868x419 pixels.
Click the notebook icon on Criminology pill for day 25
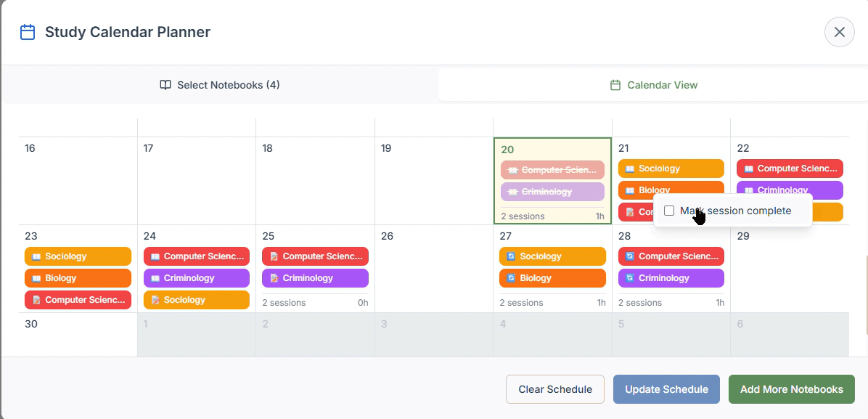[x=273, y=277]
